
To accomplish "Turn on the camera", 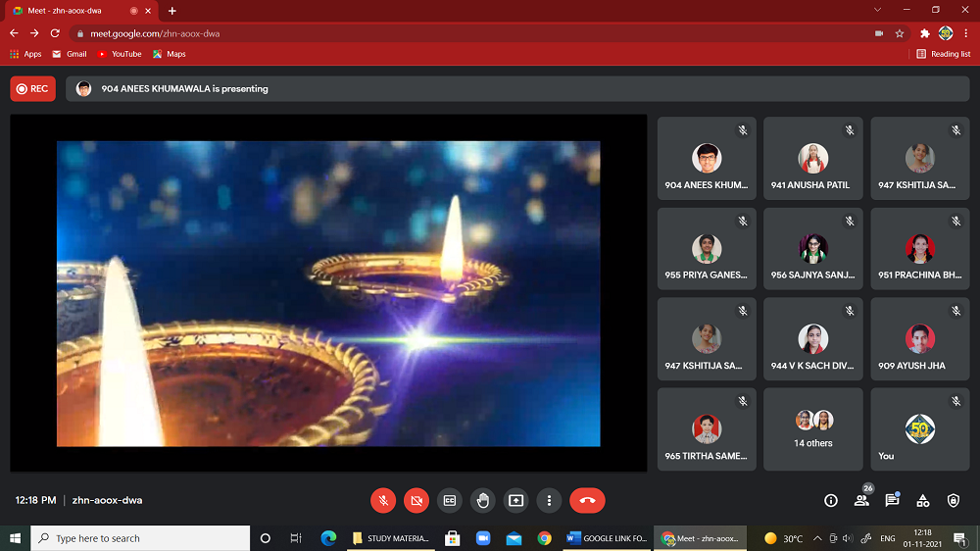I will 416,500.
